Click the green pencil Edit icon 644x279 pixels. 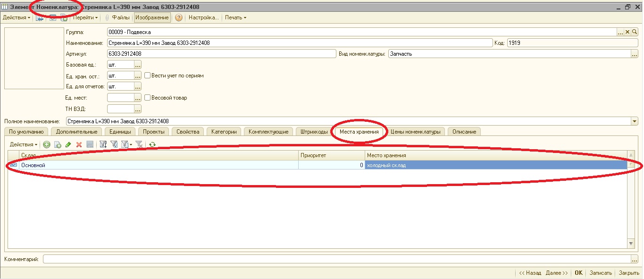coord(68,144)
